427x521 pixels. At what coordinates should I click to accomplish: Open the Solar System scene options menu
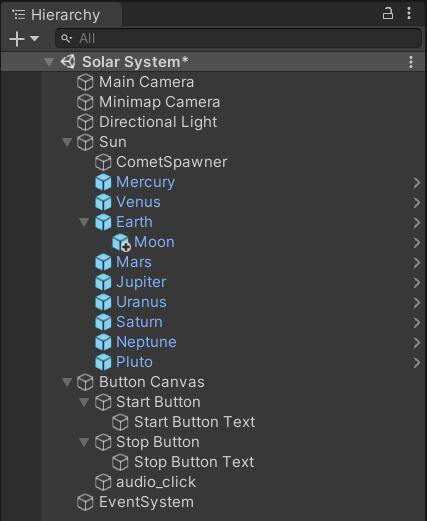[x=411, y=62]
